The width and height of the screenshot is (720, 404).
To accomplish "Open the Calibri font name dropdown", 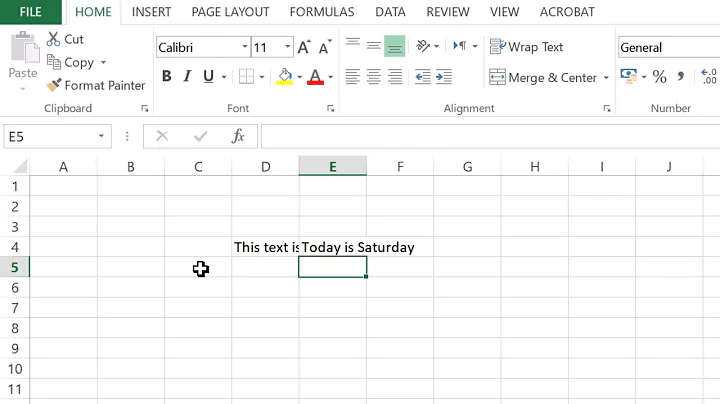I will pyautogui.click(x=245, y=47).
